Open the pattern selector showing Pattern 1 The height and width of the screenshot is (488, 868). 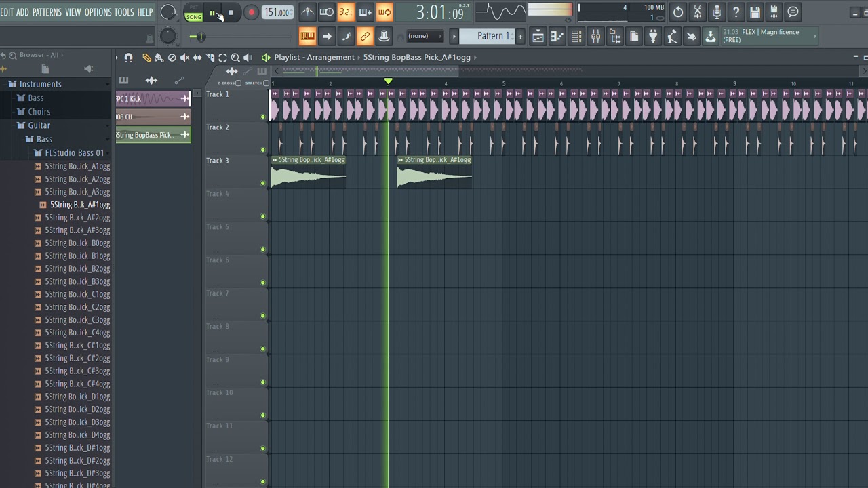pos(488,37)
